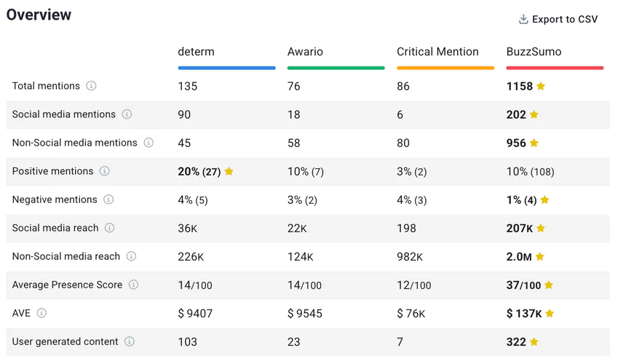Click Critical Mention total mentions value 86

click(403, 86)
